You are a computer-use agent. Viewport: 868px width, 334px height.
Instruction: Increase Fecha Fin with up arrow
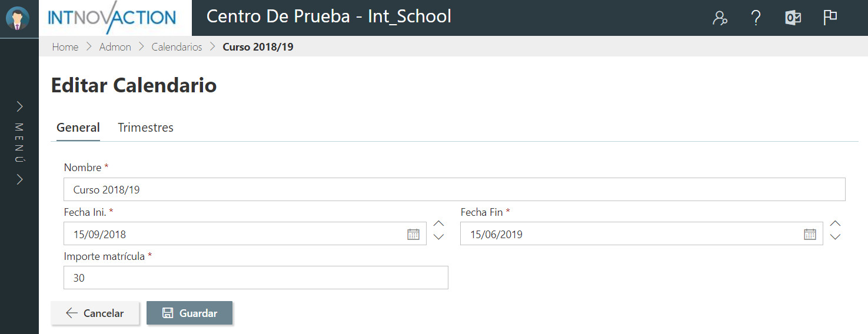[x=835, y=223]
